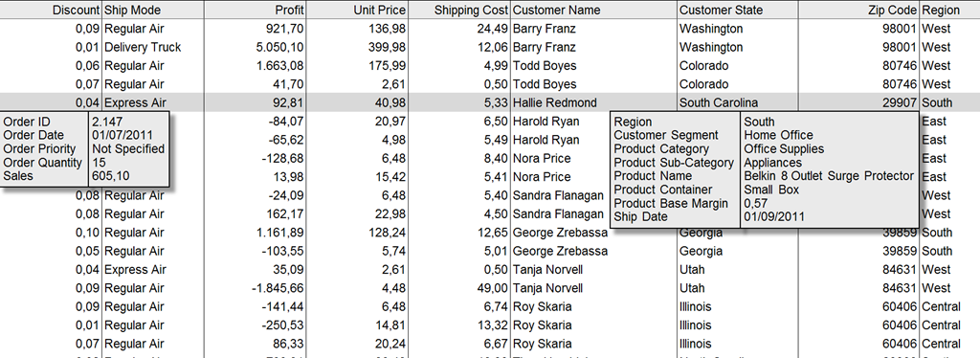
Task: Select the South Carolina state cell
Action: (719, 102)
